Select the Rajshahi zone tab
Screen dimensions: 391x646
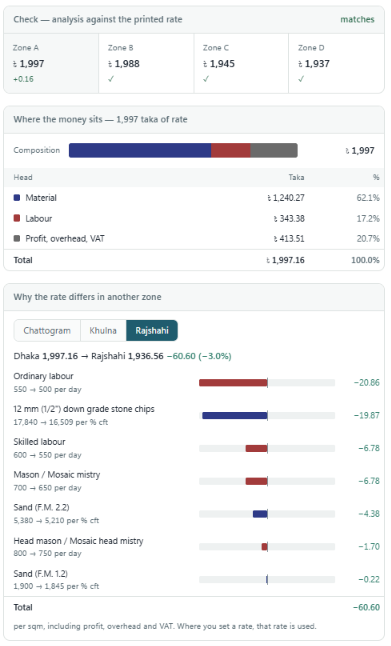[x=152, y=330]
